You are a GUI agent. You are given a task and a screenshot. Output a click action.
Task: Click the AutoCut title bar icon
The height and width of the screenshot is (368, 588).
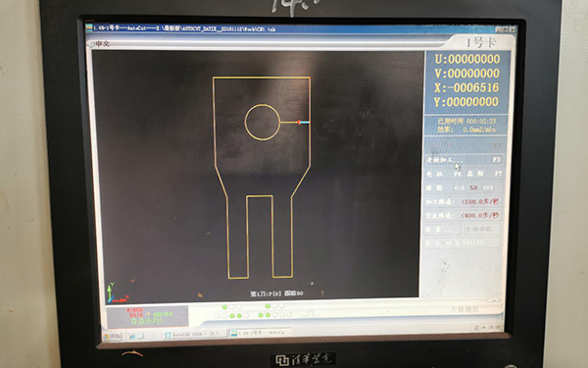pos(88,27)
